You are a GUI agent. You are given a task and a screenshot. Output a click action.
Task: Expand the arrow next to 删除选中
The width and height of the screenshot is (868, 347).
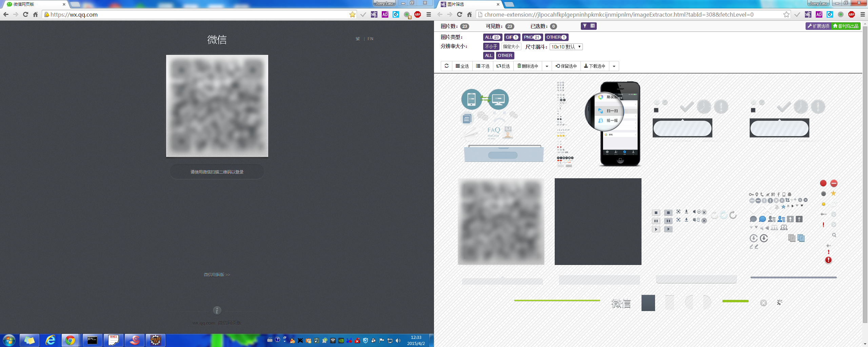click(547, 66)
